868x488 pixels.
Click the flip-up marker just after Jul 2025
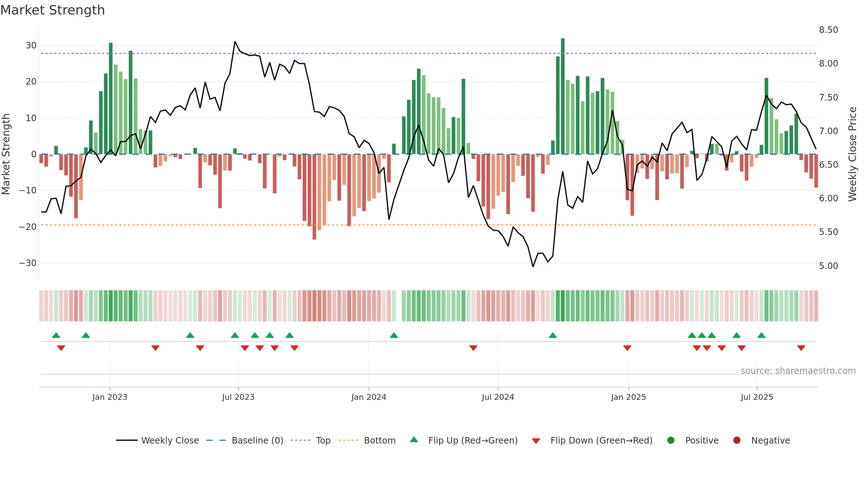click(761, 335)
